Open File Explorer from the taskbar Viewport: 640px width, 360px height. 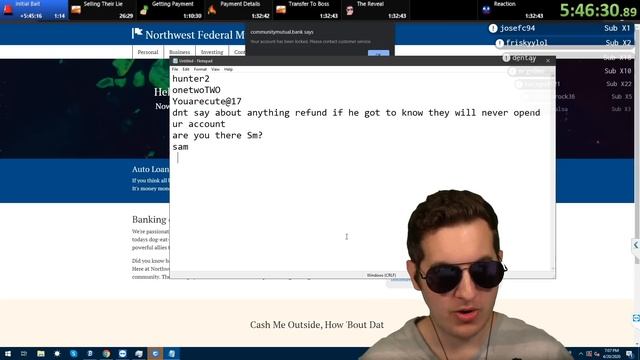(41, 353)
